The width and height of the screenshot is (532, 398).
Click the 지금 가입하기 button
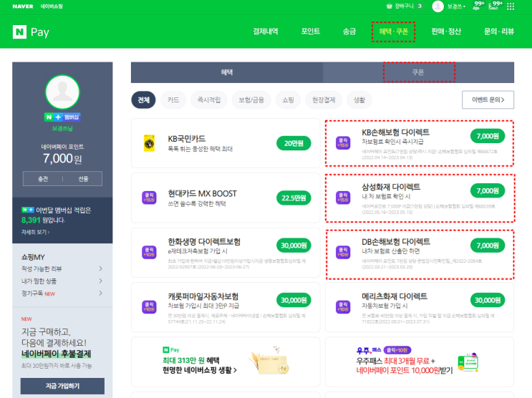62,386
